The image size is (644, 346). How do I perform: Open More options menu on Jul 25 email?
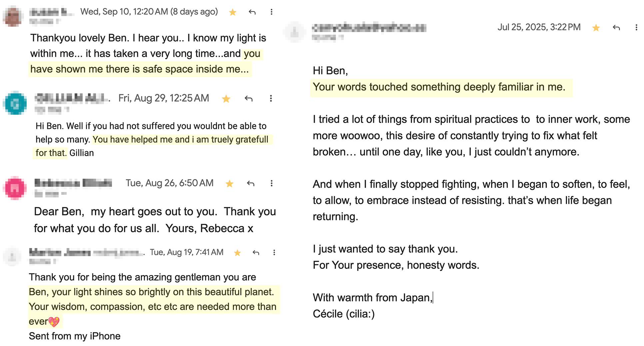coord(636,28)
